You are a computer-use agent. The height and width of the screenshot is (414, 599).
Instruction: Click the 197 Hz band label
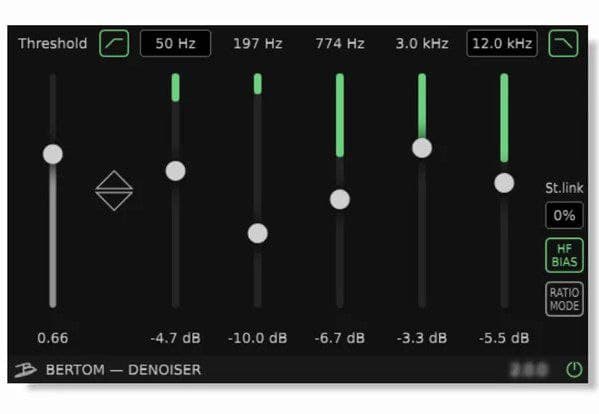[x=257, y=44]
